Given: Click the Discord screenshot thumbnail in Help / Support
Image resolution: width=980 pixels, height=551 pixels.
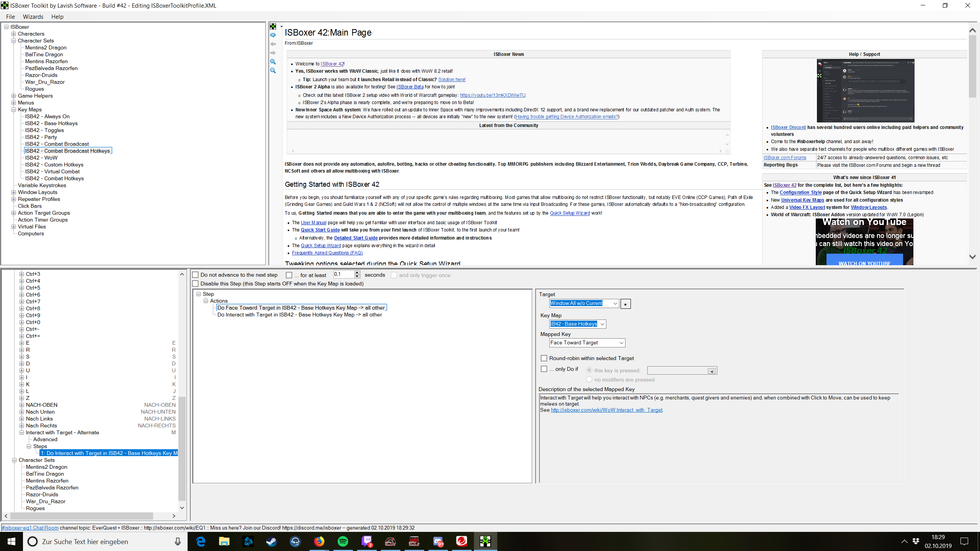Looking at the screenshot, I should tap(865, 91).
